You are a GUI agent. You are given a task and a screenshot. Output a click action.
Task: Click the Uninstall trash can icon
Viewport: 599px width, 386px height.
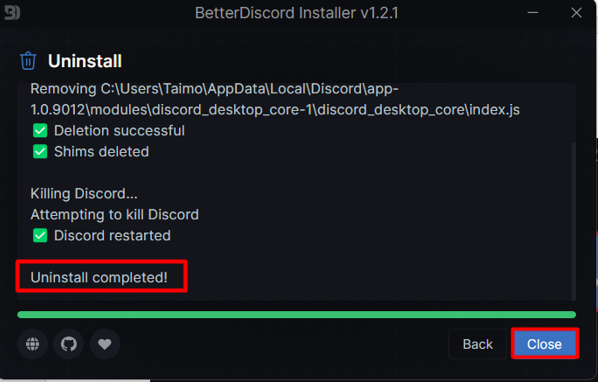pos(28,61)
